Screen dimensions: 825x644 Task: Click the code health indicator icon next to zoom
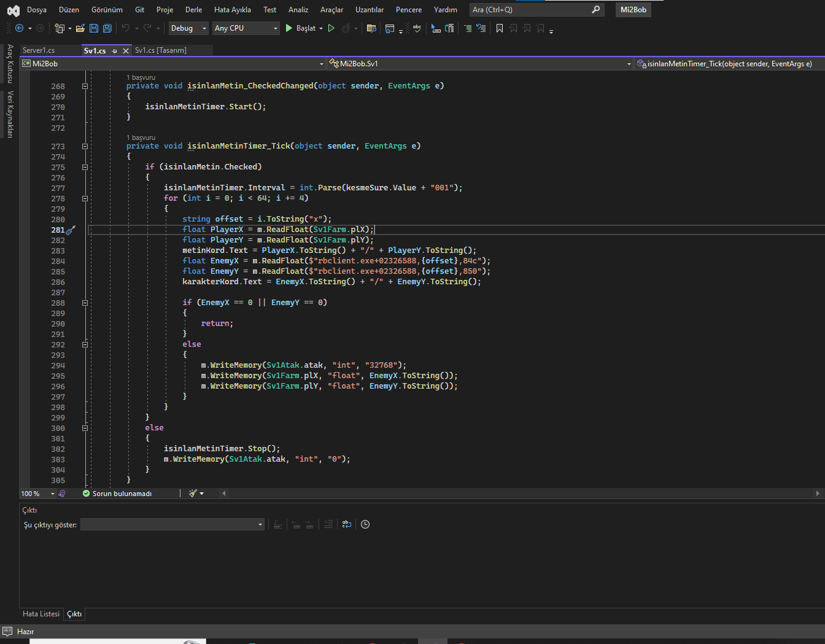tap(62, 494)
